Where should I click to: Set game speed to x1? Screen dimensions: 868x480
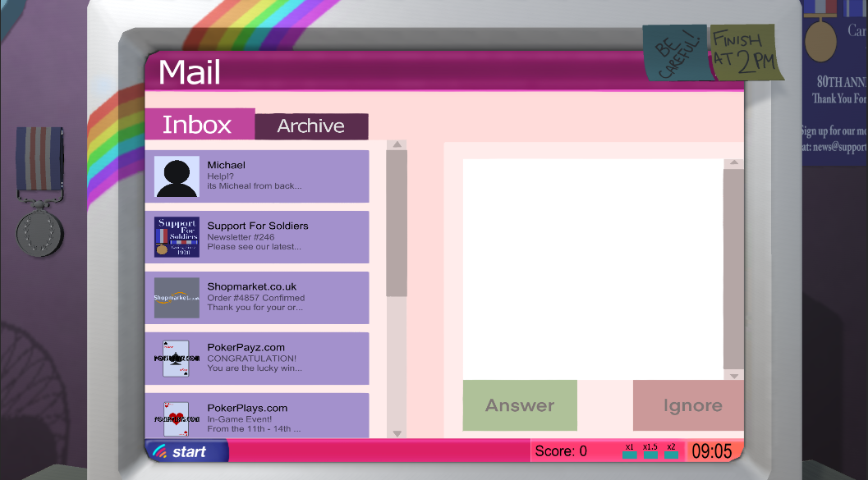pos(629,455)
